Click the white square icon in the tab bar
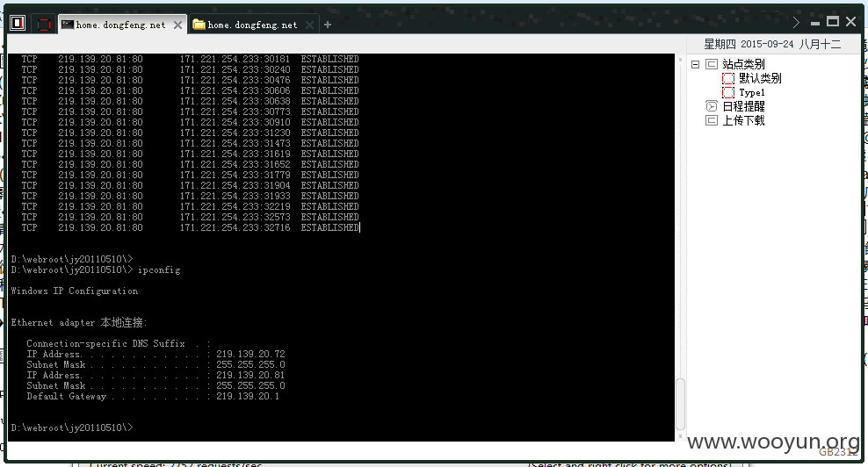The width and height of the screenshot is (868, 467). pos(18,23)
